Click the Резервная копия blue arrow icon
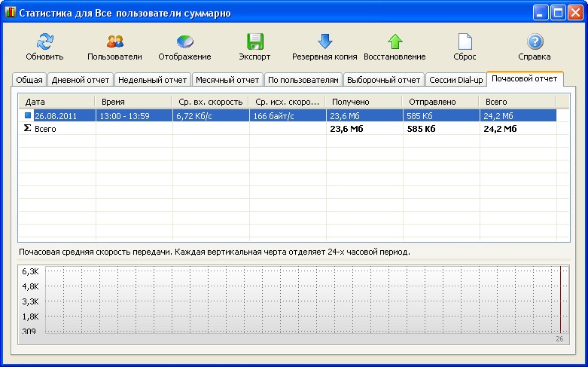This screenshot has width=588, height=367. (324, 41)
